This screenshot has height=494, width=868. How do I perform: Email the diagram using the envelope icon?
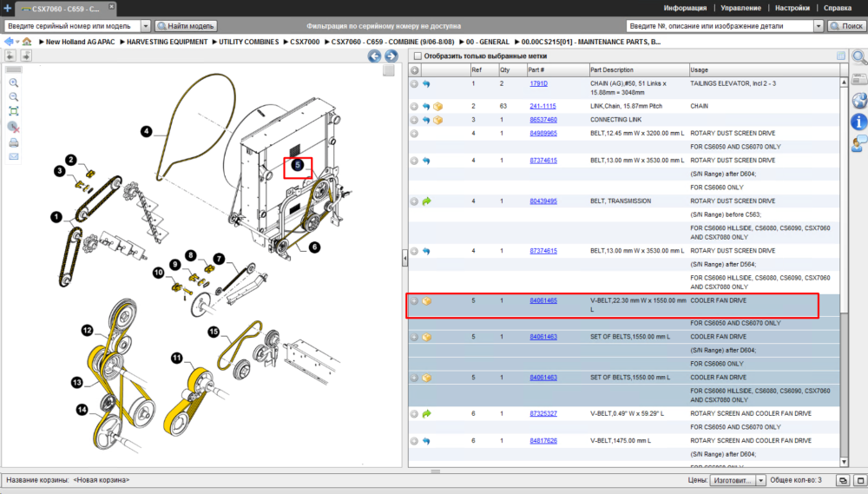pyautogui.click(x=14, y=157)
